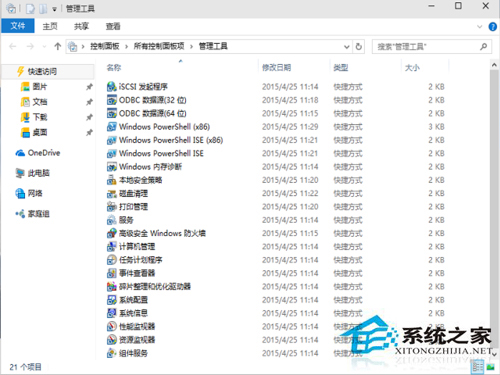Click the 管理工具 breadcrumb segment

click(x=213, y=46)
